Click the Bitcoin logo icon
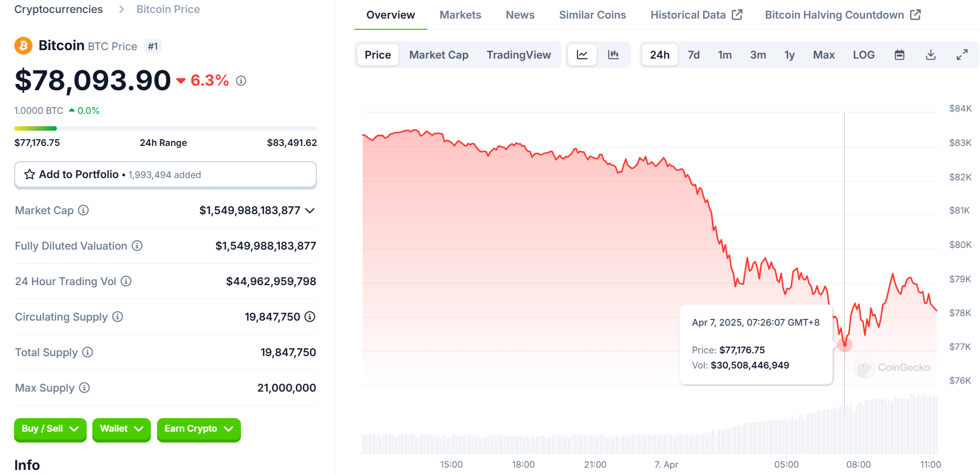The width and height of the screenshot is (980, 475). pos(23,46)
